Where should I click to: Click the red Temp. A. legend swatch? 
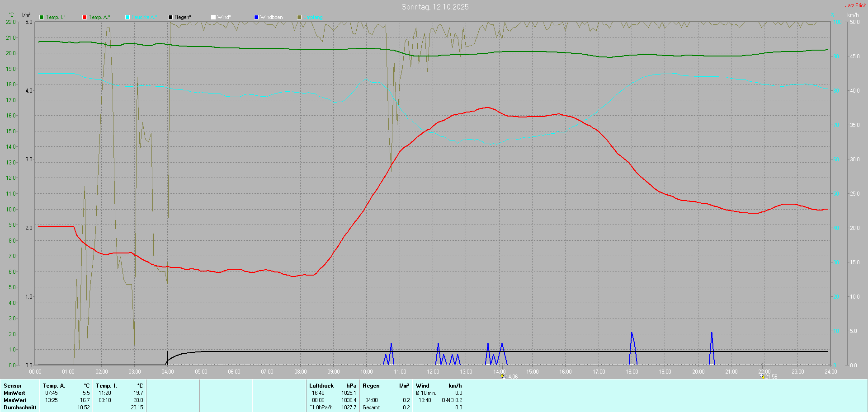(85, 17)
